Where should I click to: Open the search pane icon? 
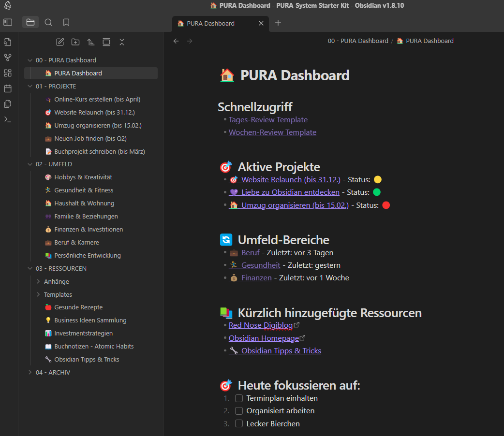(48, 22)
